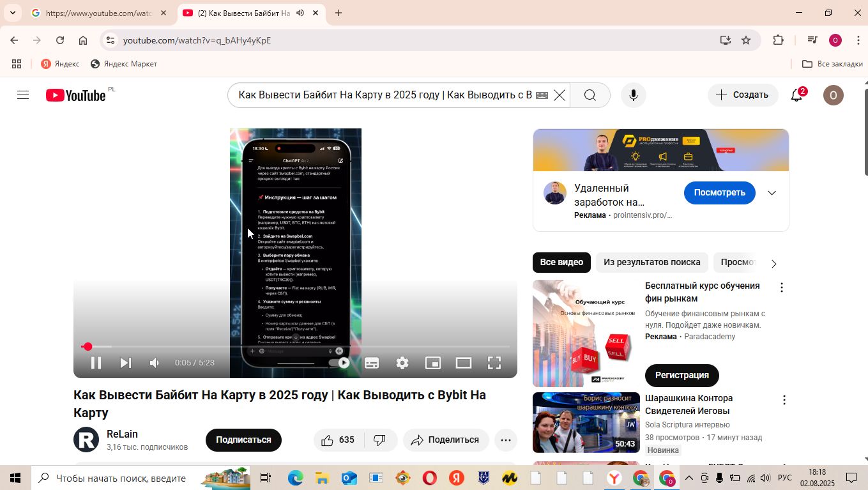
Task: Open the Яндекс bookmark
Action: [60, 64]
